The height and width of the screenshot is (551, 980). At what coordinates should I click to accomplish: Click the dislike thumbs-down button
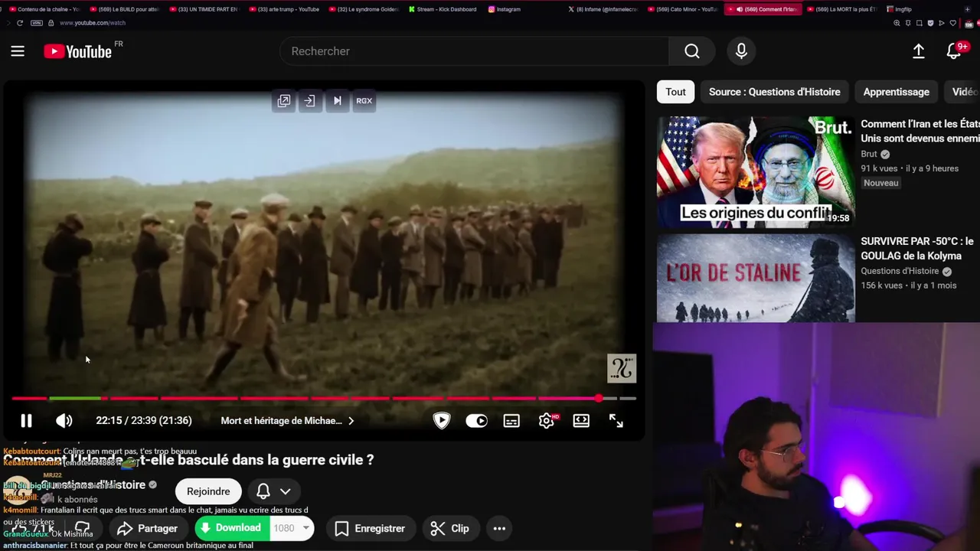point(82,529)
